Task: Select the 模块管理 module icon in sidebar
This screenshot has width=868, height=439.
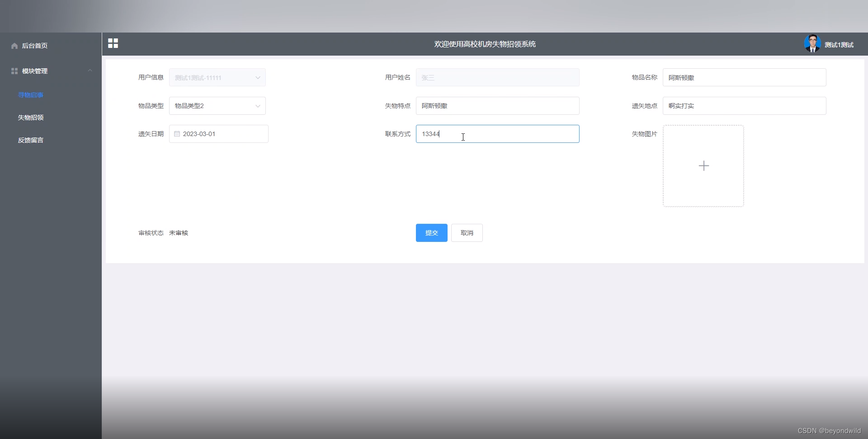Action: pyautogui.click(x=14, y=71)
